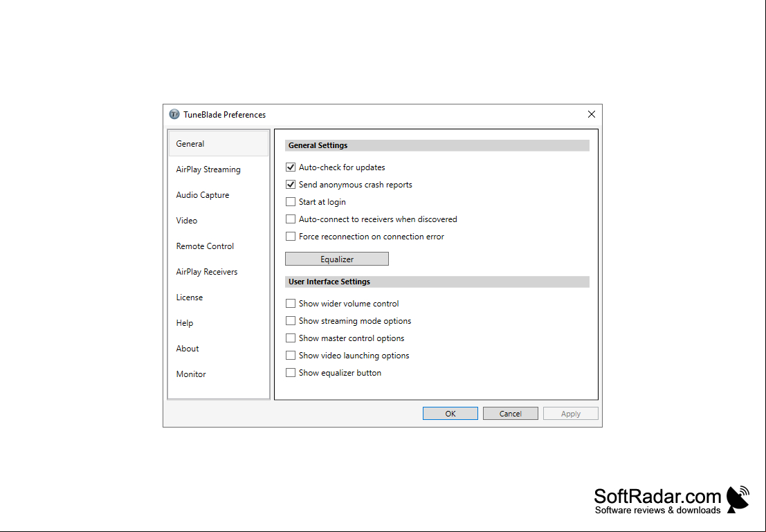Enable Auto-connect to receivers when discovered

pos(291,219)
